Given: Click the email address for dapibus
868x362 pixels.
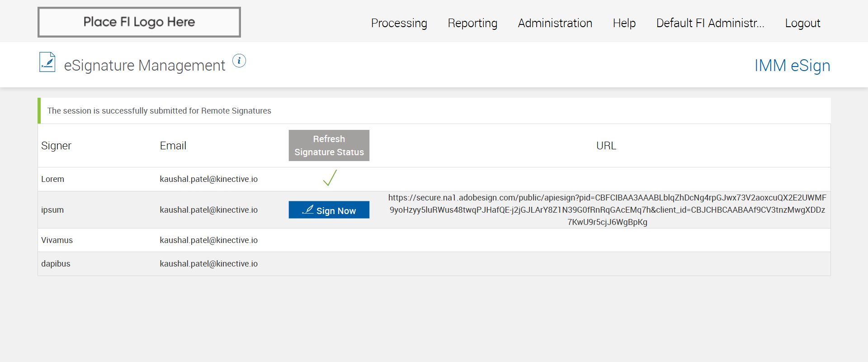Looking at the screenshot, I should pyautogui.click(x=208, y=264).
